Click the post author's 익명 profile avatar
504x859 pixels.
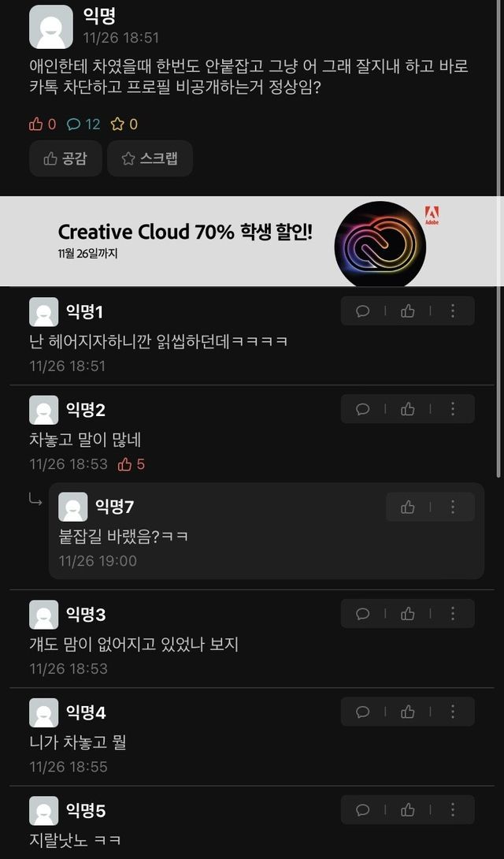pyautogui.click(x=51, y=27)
